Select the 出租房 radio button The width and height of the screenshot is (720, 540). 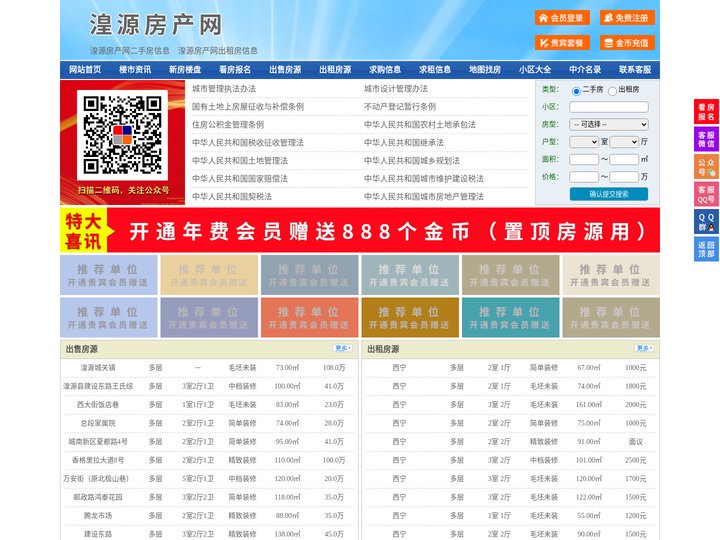pos(612,91)
